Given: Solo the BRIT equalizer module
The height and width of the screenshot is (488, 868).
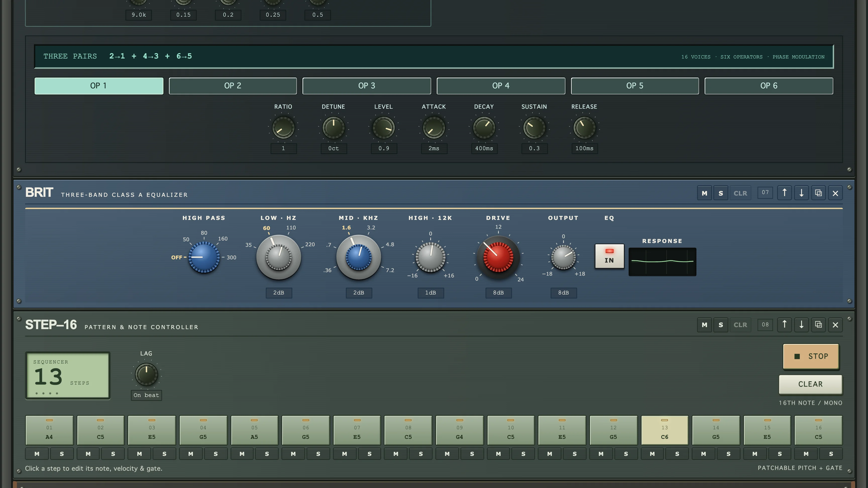Looking at the screenshot, I should pos(721,193).
